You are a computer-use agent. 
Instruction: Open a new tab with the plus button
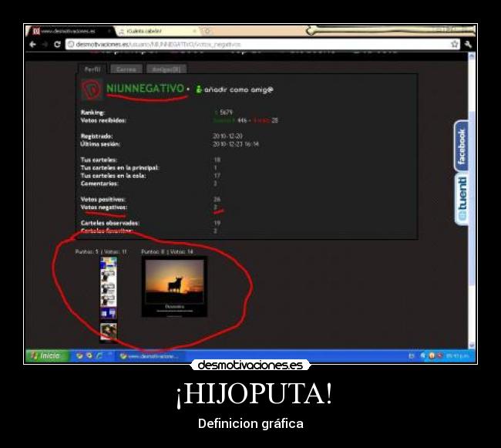click(x=207, y=31)
